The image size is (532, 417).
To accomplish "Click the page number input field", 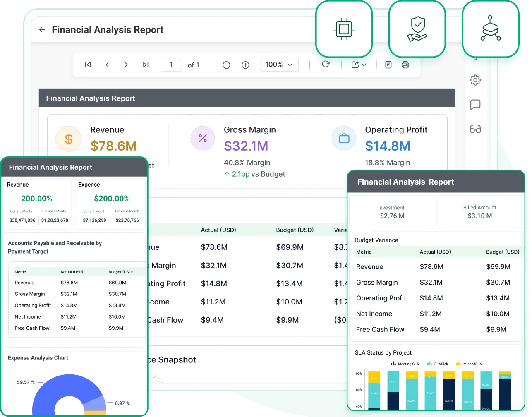I will [171, 65].
